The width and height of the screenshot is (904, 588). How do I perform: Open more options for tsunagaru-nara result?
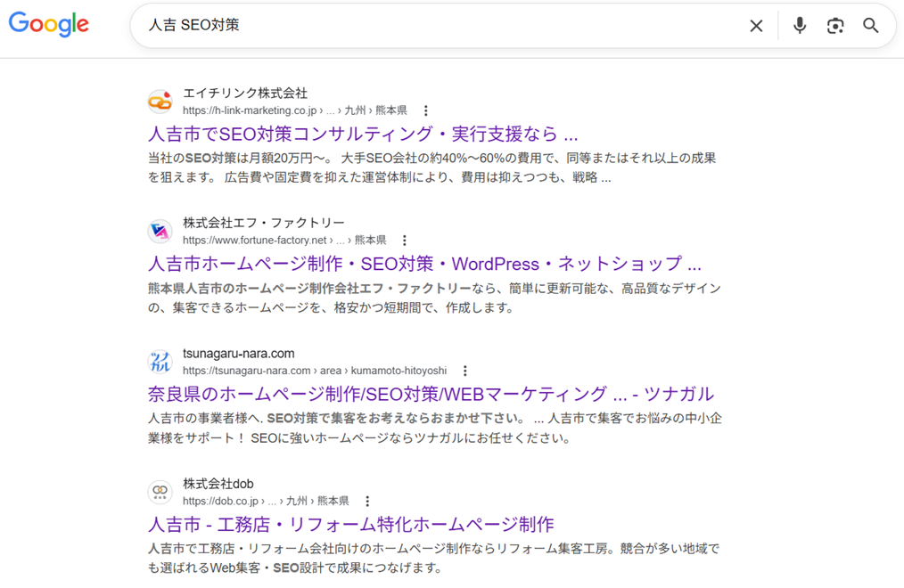[464, 371]
